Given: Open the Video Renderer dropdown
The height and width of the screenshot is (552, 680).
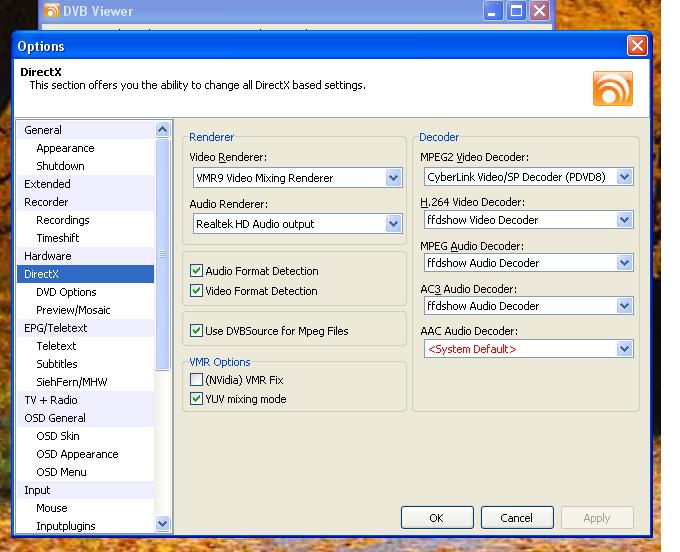Looking at the screenshot, I should 393,178.
